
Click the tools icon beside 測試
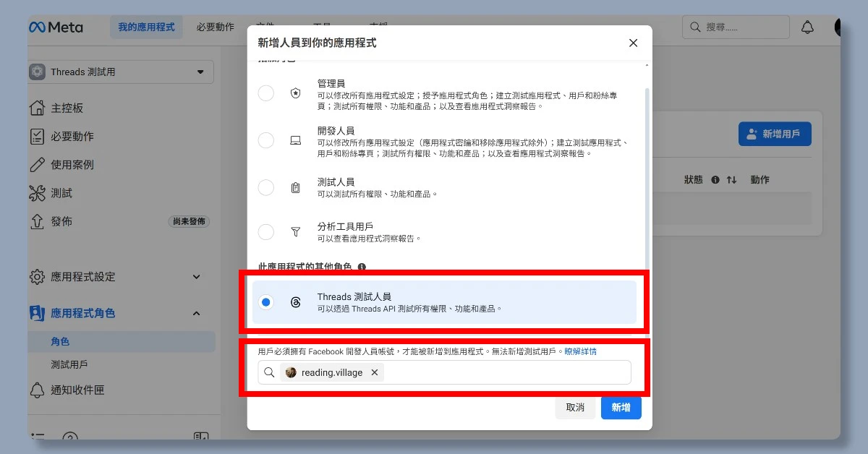click(37, 193)
